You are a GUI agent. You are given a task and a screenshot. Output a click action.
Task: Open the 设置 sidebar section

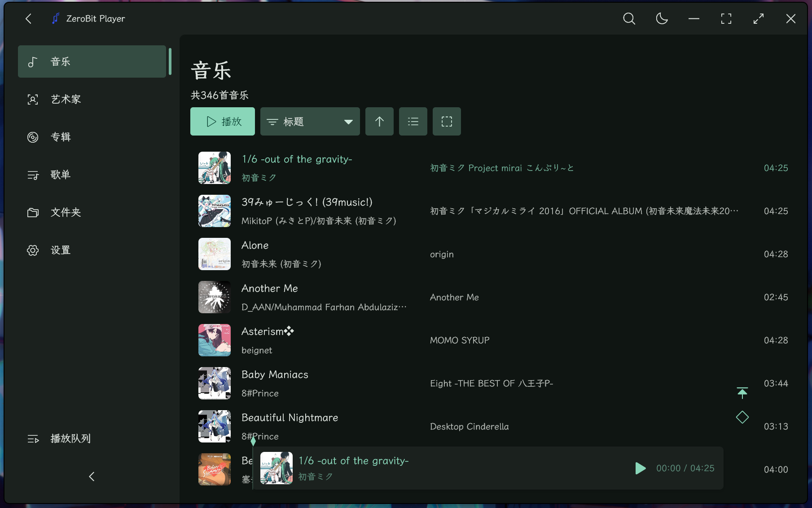(92, 250)
